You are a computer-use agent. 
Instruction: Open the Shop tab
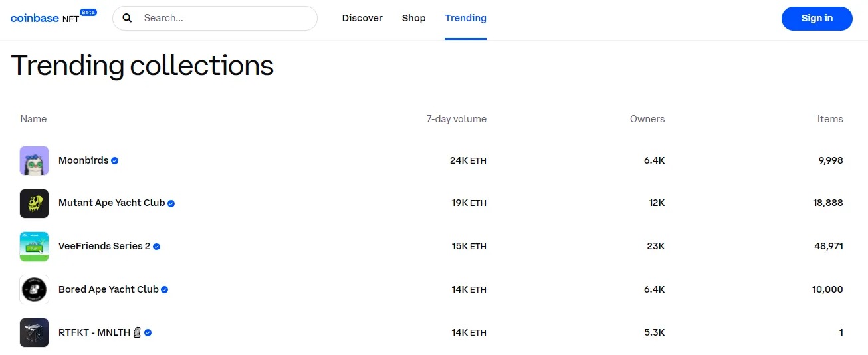pyautogui.click(x=413, y=18)
